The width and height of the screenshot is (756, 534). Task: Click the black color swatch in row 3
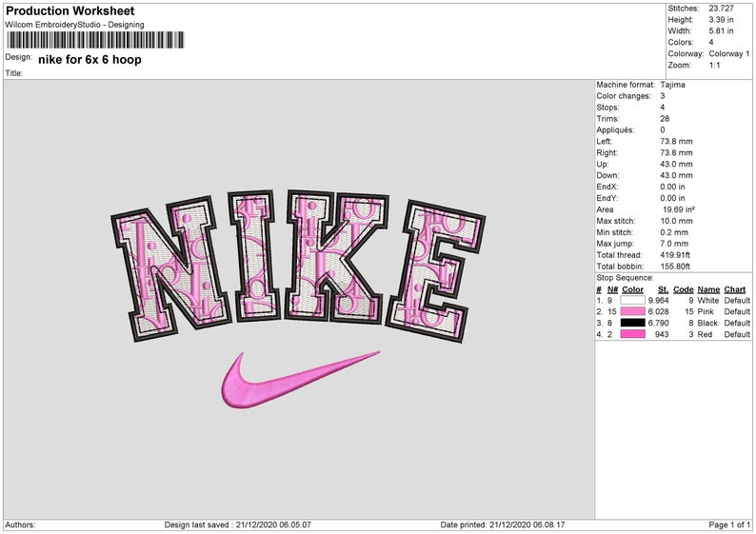tap(632, 323)
